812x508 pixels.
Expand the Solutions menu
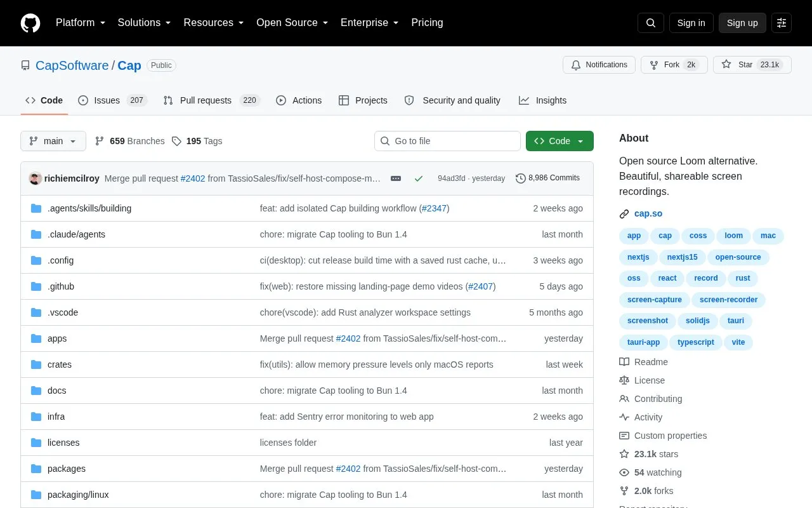click(145, 23)
